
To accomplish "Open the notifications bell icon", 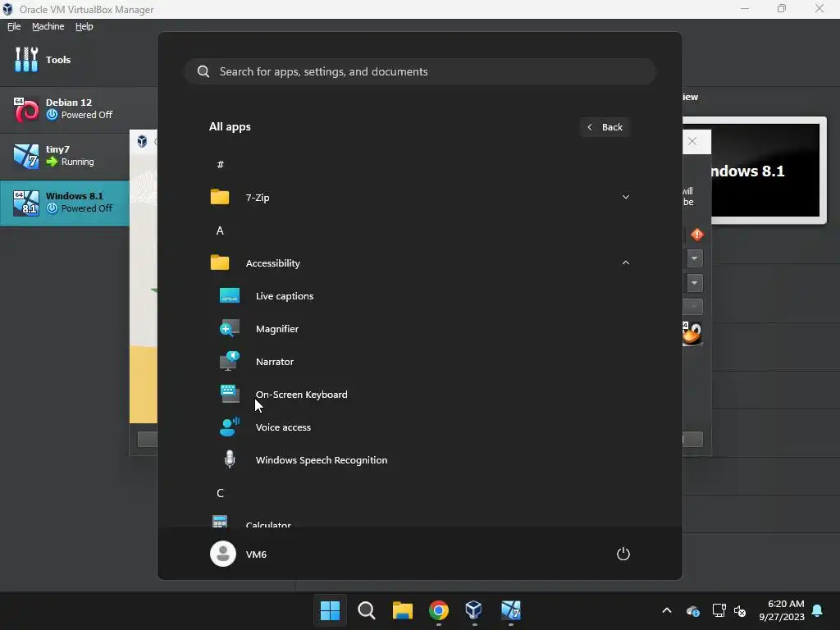I will point(818,610).
